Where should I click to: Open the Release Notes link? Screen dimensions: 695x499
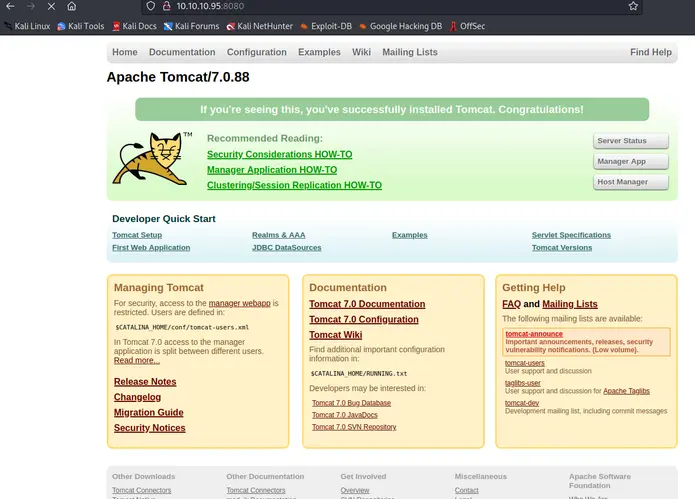145,382
